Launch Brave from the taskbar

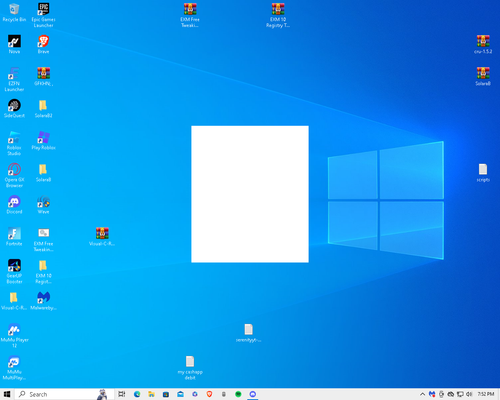pyautogui.click(x=209, y=394)
